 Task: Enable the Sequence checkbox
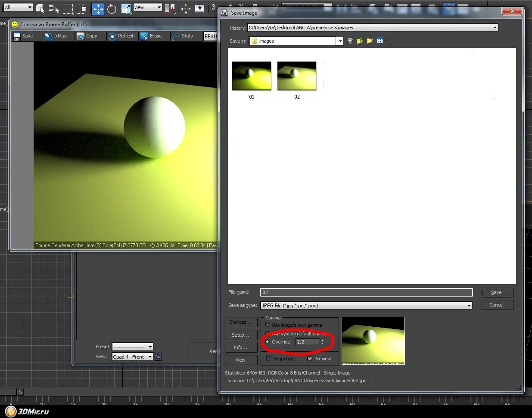(268, 359)
